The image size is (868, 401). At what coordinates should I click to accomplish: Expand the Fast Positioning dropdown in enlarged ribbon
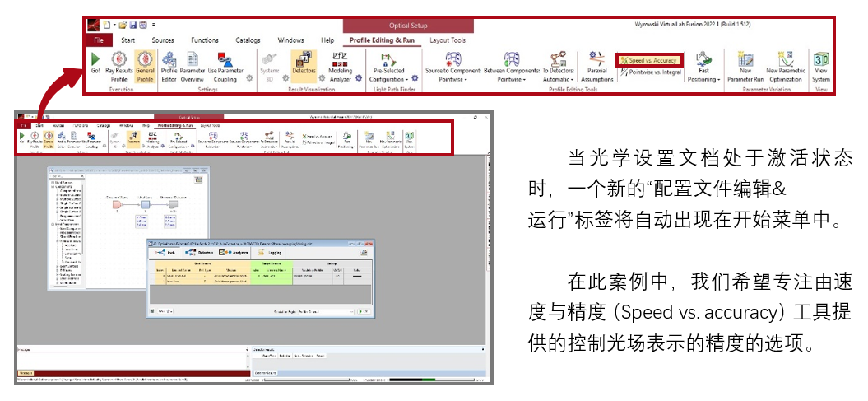pyautogui.click(x=703, y=67)
